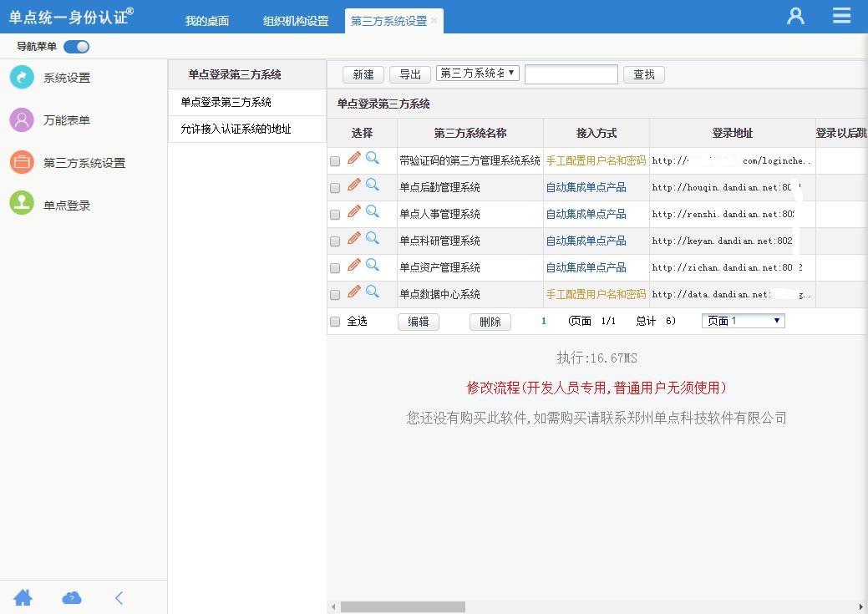Click the 查找 search button
The height and width of the screenshot is (614, 868).
(x=644, y=74)
